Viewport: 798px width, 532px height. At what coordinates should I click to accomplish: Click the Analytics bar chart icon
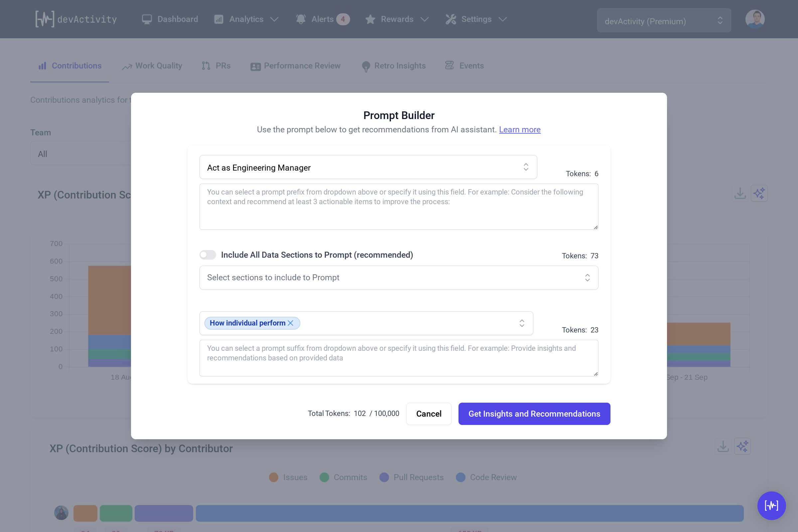click(x=219, y=19)
